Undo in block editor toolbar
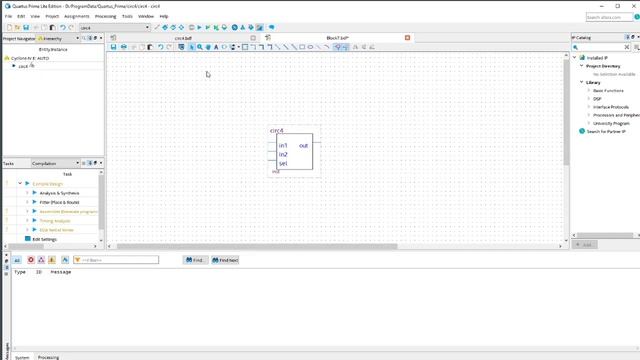The height and width of the screenshot is (360, 640). (160, 47)
